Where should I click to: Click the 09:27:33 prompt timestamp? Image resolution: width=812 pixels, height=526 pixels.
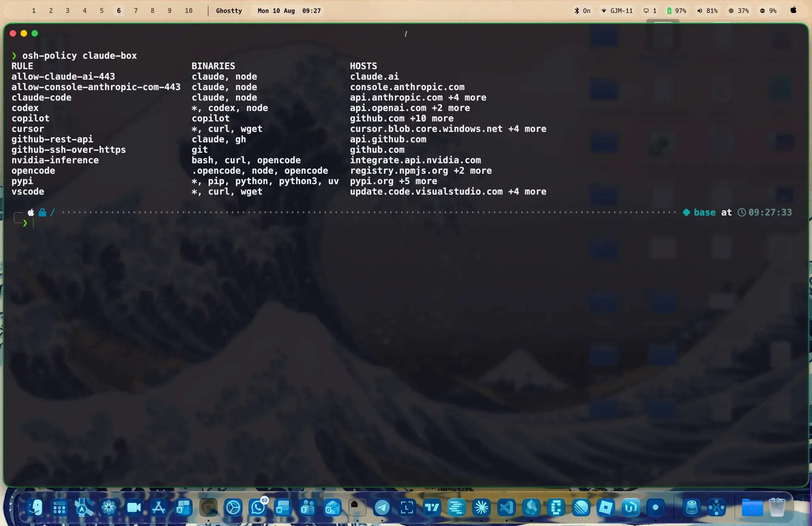pyautogui.click(x=770, y=212)
